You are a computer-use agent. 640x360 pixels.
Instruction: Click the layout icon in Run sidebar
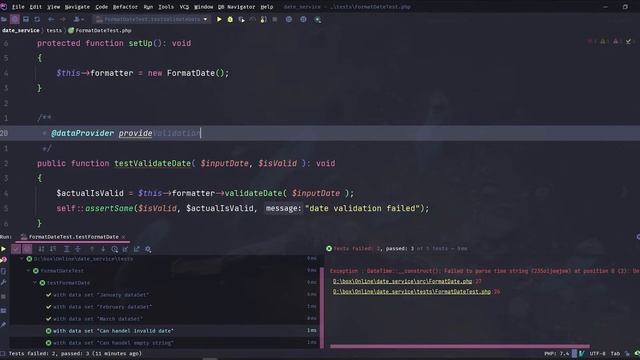tap(3, 311)
